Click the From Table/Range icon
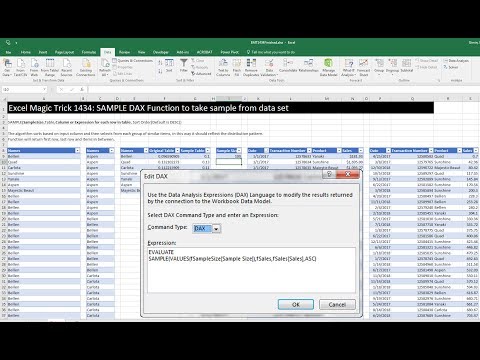480x360 pixels. tap(50, 67)
